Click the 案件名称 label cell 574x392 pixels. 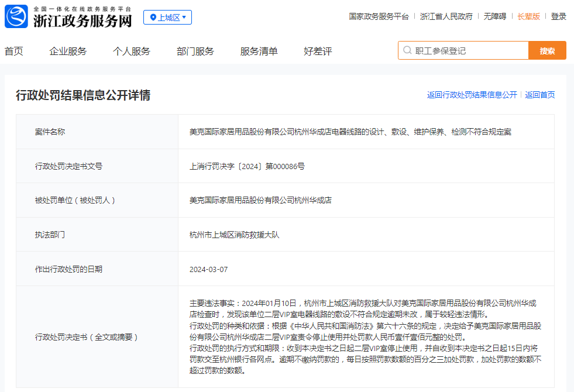(x=97, y=132)
